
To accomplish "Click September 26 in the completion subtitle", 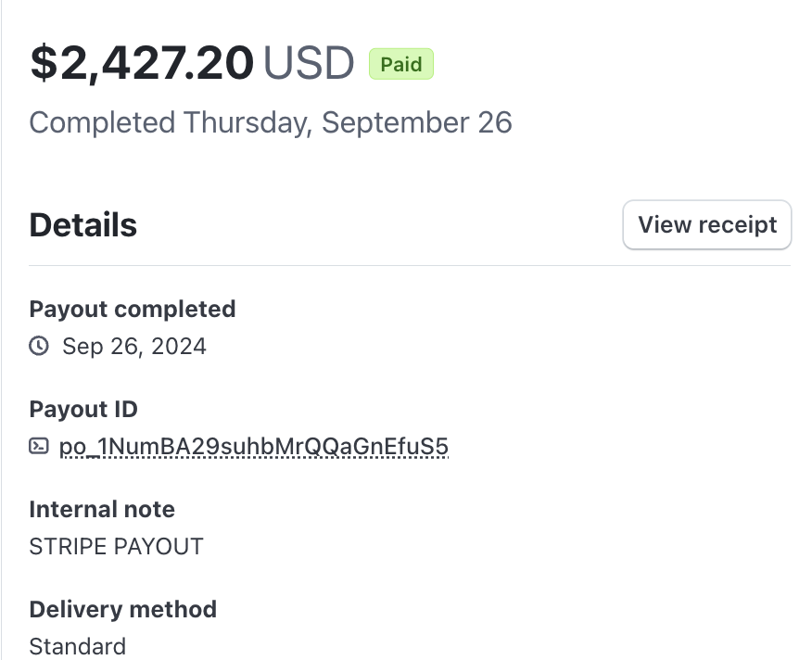I will tap(417, 122).
